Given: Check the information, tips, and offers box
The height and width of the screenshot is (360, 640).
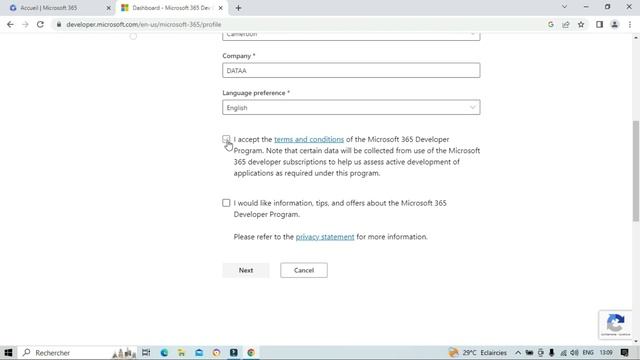Looking at the screenshot, I should click(226, 203).
